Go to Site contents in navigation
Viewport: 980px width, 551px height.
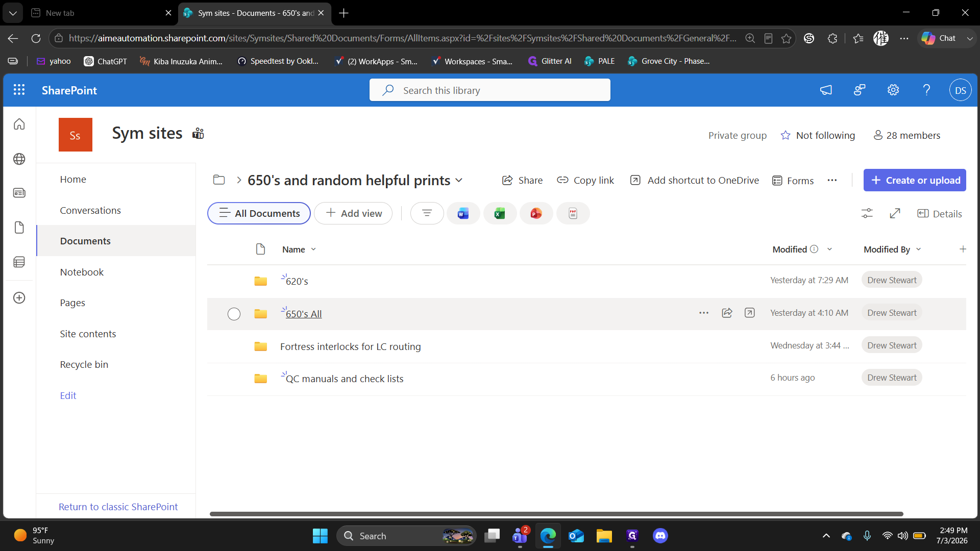88,334
